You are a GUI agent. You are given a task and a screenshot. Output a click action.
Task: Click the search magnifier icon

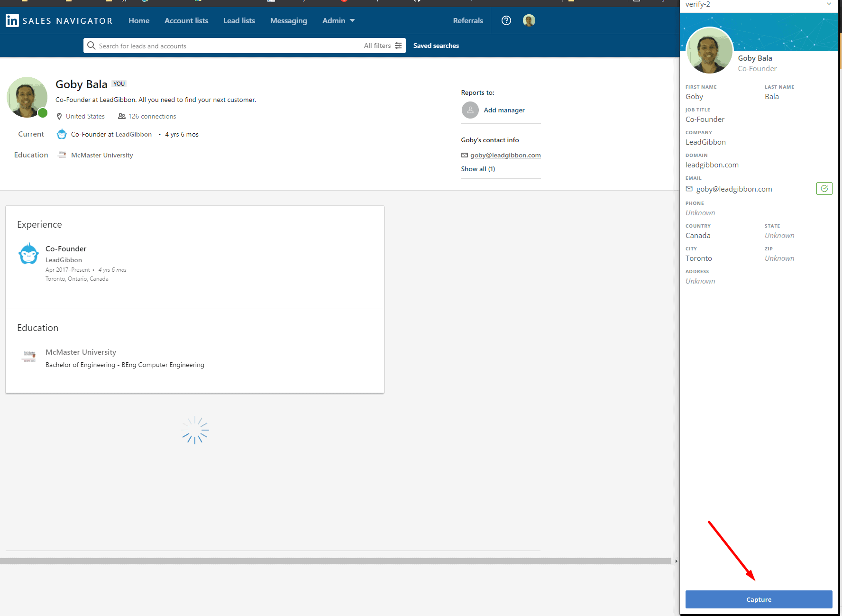(91, 45)
